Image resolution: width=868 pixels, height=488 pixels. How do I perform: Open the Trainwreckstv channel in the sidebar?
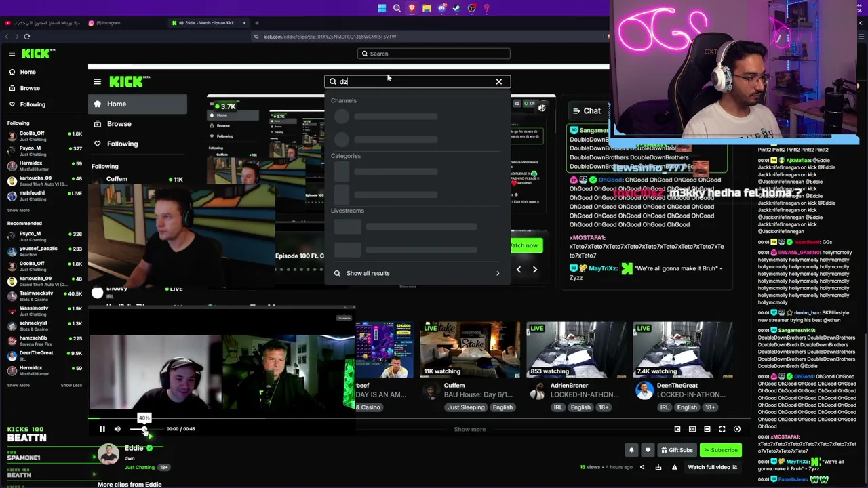(44, 296)
